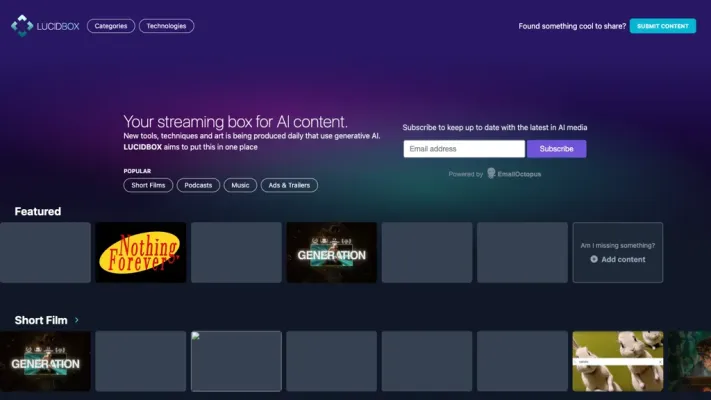Open the rabbits short film thumbnail
Viewport: 711px width, 400px height.
(x=618, y=361)
